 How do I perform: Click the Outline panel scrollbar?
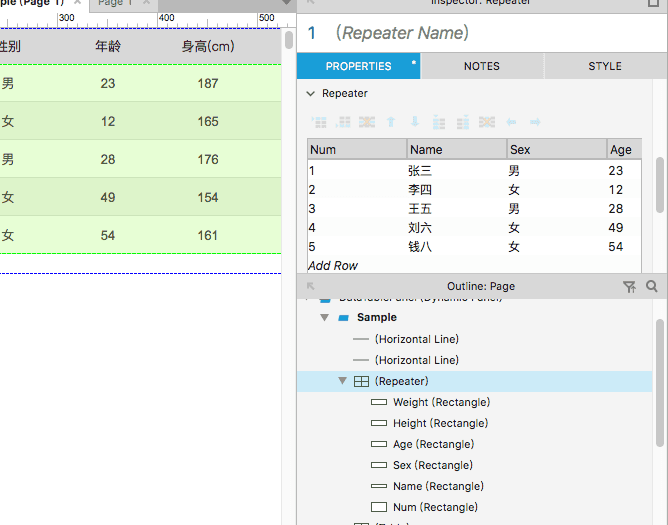coord(660,383)
